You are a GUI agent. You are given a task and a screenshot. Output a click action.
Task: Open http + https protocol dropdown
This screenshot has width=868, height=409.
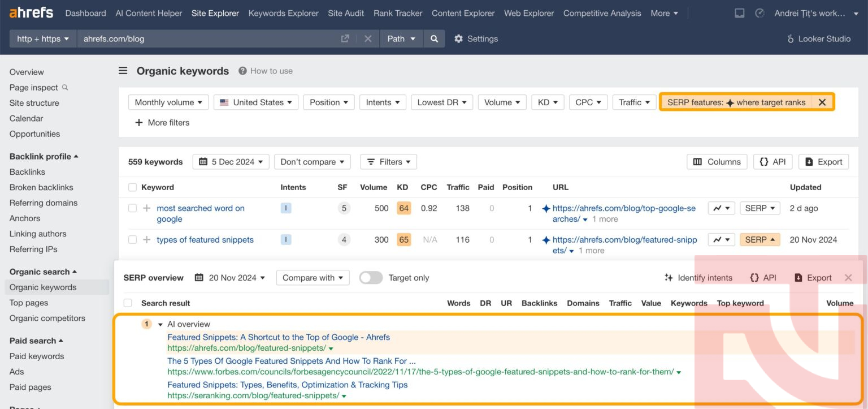[43, 38]
